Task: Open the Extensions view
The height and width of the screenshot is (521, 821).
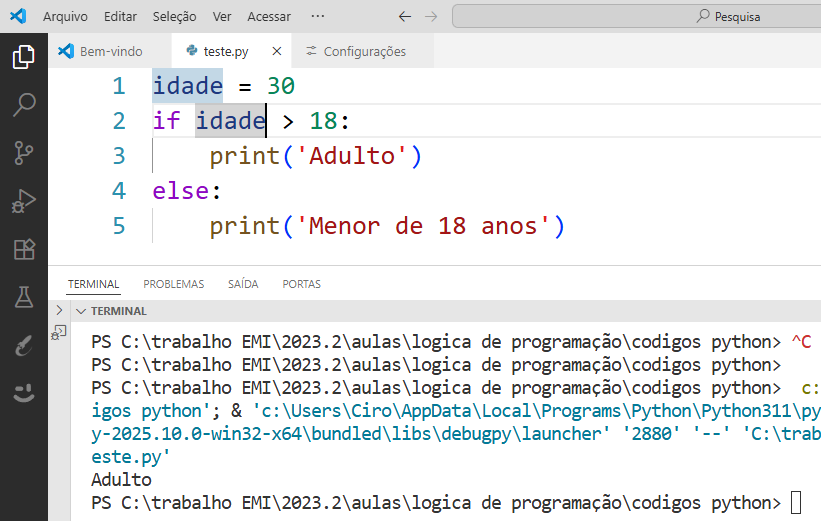Action: click(23, 249)
